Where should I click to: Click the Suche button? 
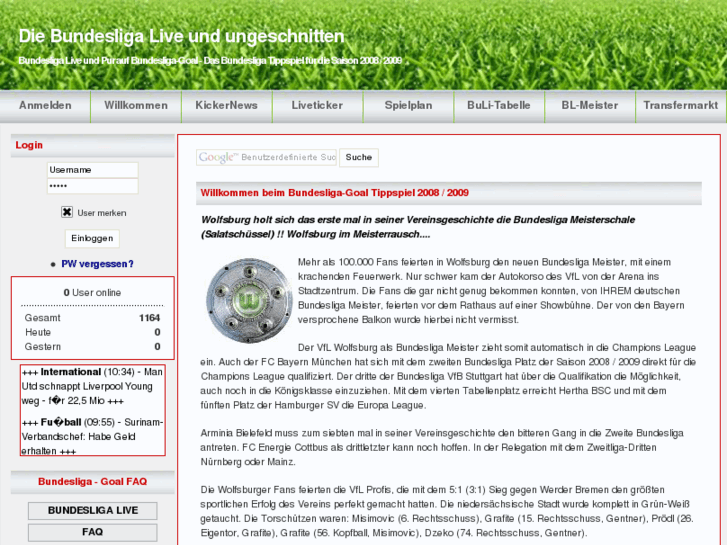point(359,157)
